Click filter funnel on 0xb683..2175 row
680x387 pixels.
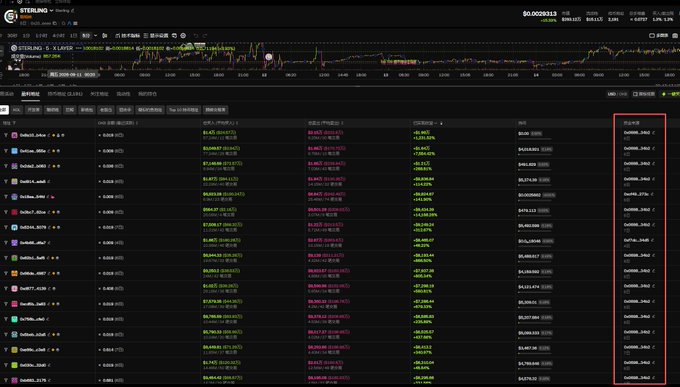click(6, 380)
